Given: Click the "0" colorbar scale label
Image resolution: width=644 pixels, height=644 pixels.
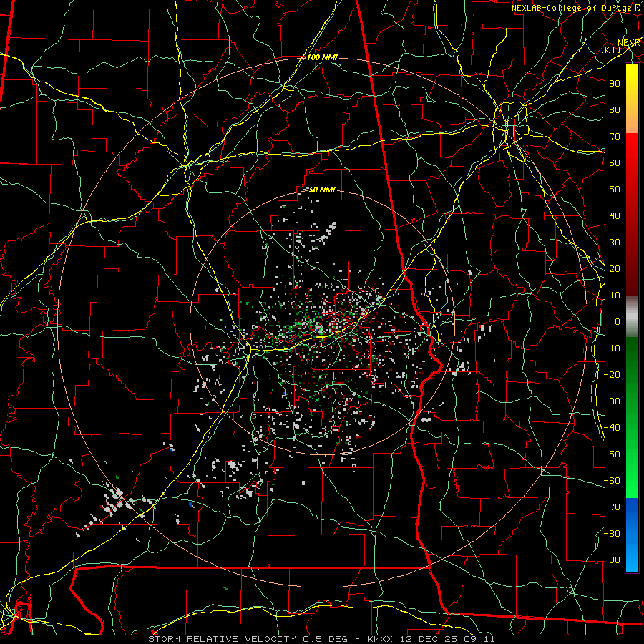Looking at the screenshot, I should point(618,321).
